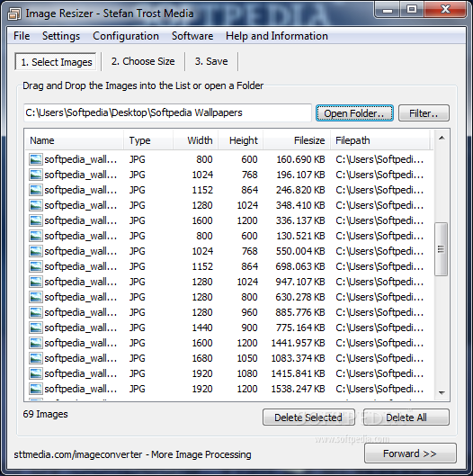Click image icon of 196.107 KB row

pos(35,175)
